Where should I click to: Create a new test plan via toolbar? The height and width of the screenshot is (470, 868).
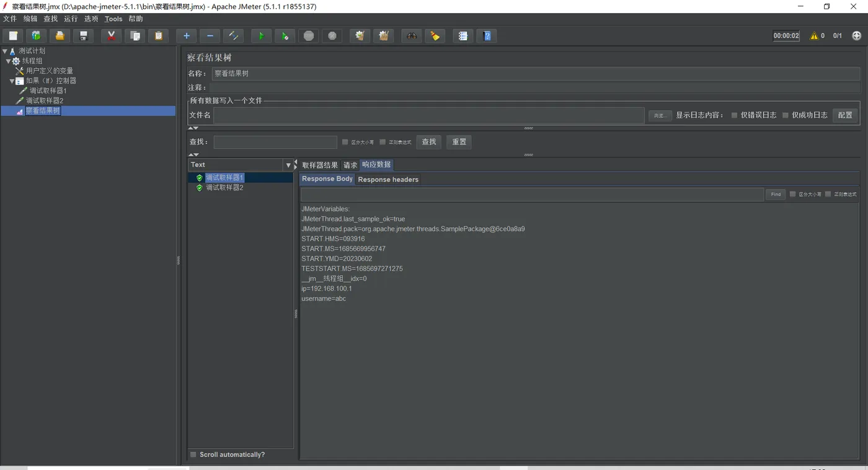click(x=12, y=36)
